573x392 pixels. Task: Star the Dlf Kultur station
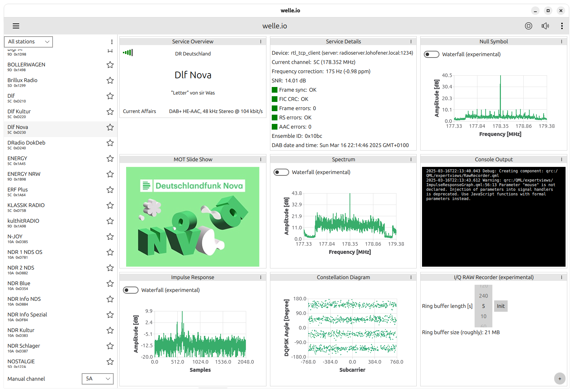(110, 112)
